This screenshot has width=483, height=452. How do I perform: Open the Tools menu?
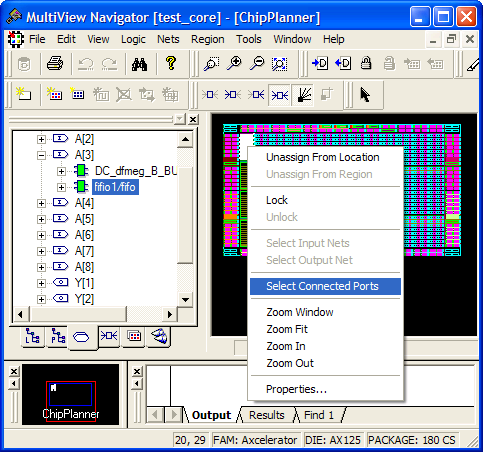pyautogui.click(x=249, y=39)
